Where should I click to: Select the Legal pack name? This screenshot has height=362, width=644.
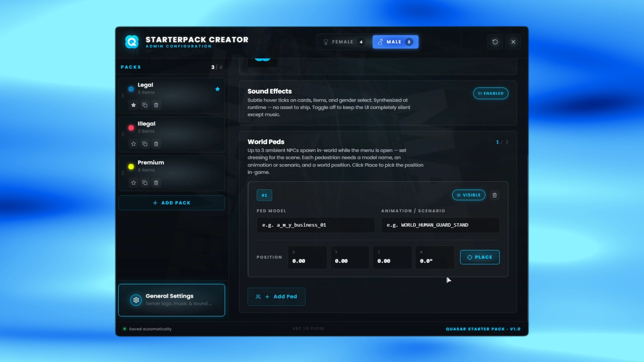pos(145,85)
